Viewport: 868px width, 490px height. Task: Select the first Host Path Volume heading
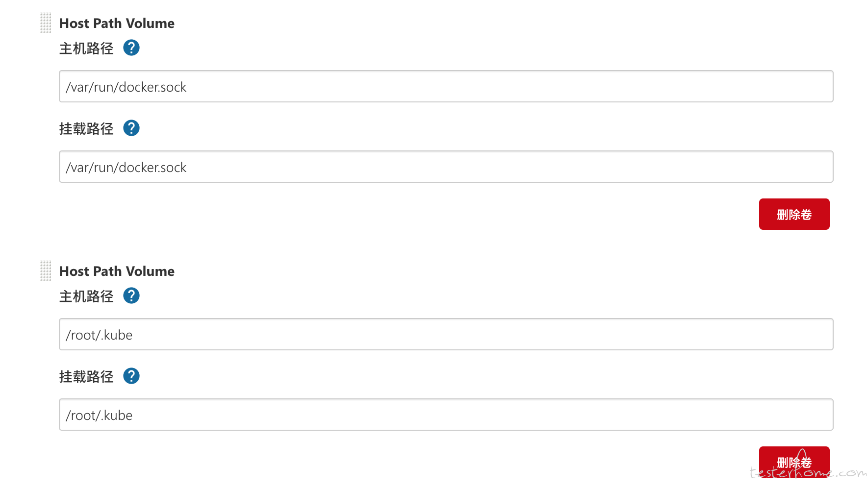[x=117, y=24]
